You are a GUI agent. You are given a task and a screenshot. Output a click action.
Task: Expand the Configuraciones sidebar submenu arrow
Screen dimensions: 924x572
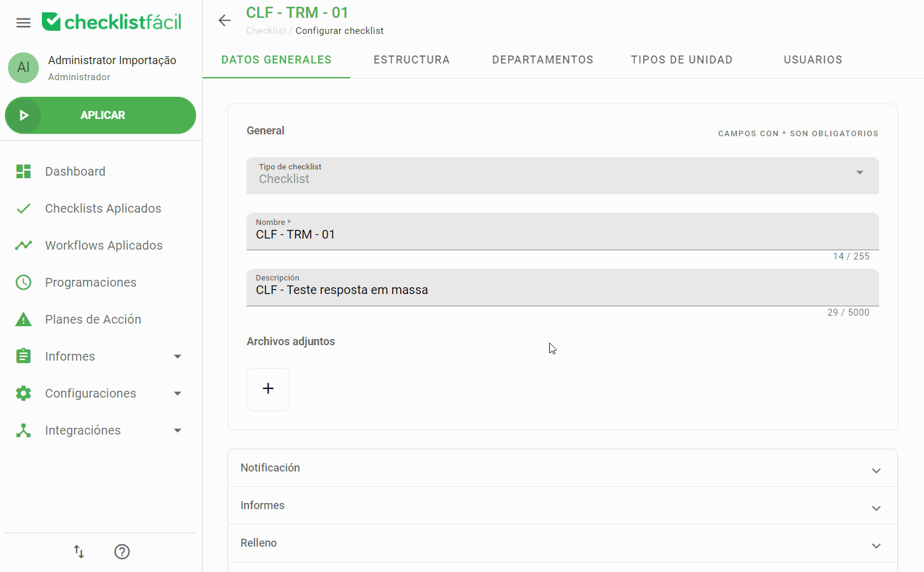(178, 393)
